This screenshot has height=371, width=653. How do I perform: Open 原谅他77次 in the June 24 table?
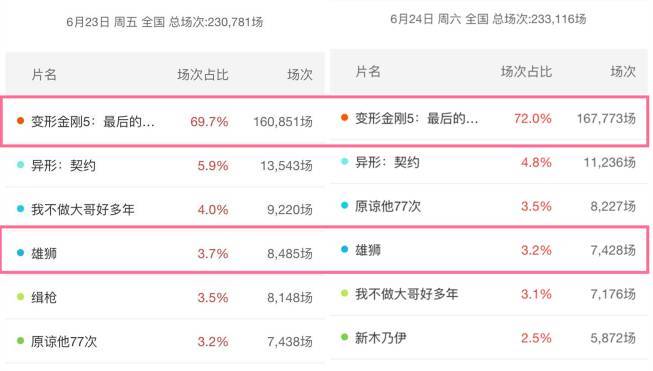point(489,206)
